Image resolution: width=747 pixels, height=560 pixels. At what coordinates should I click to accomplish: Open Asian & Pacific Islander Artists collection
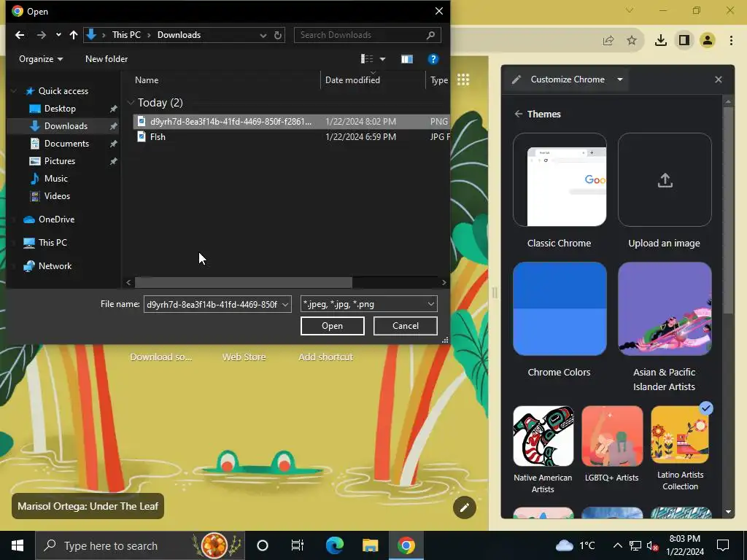(x=665, y=308)
